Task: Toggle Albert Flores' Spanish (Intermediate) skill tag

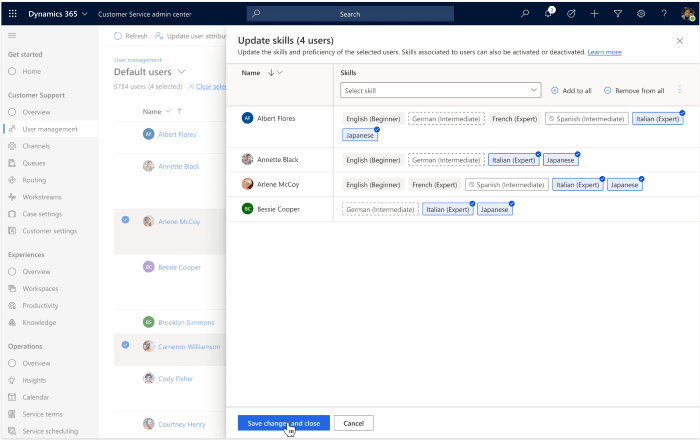Action: (586, 118)
